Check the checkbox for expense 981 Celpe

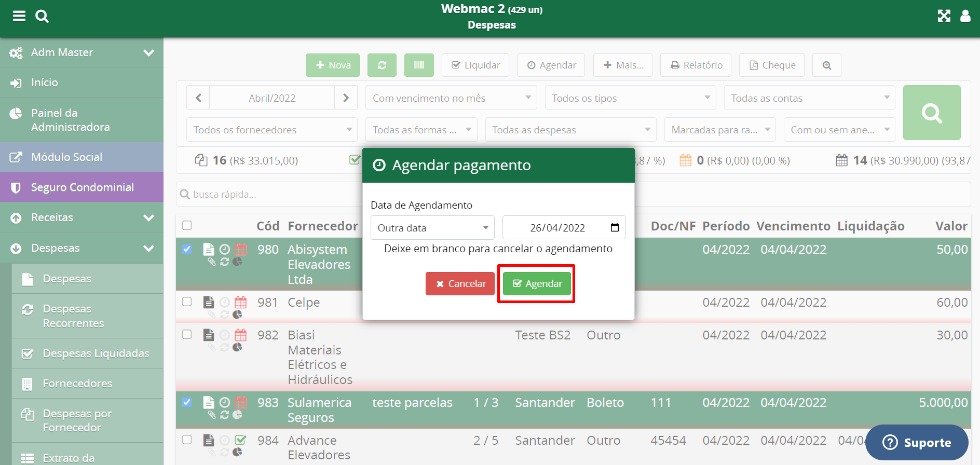click(x=187, y=302)
